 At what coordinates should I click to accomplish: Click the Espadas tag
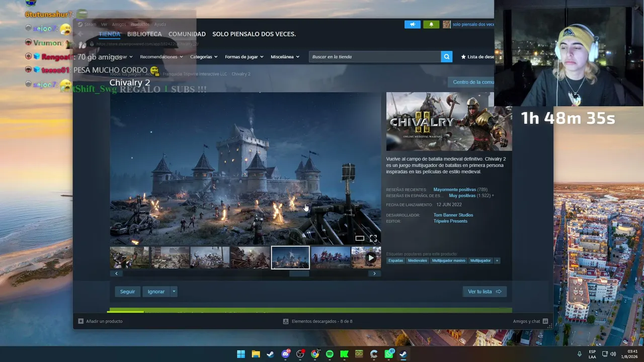coord(395,260)
